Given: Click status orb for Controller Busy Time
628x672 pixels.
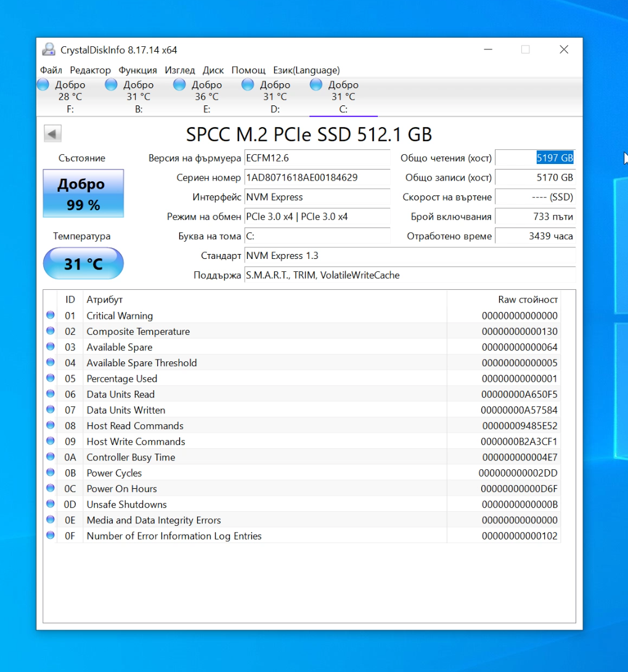Looking at the screenshot, I should click(51, 456).
